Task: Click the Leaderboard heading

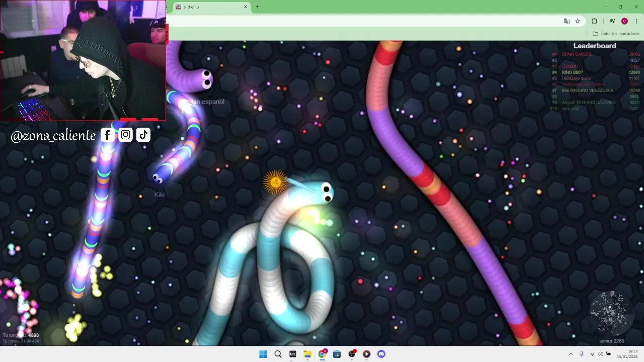Action: click(595, 46)
